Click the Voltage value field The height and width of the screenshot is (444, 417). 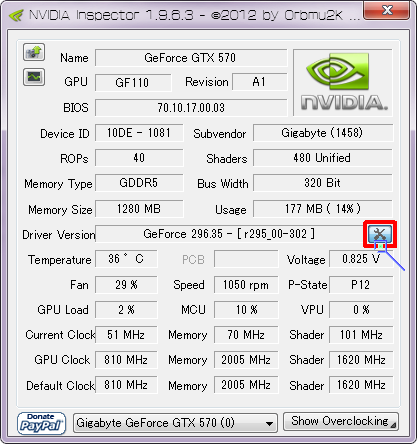(361, 259)
